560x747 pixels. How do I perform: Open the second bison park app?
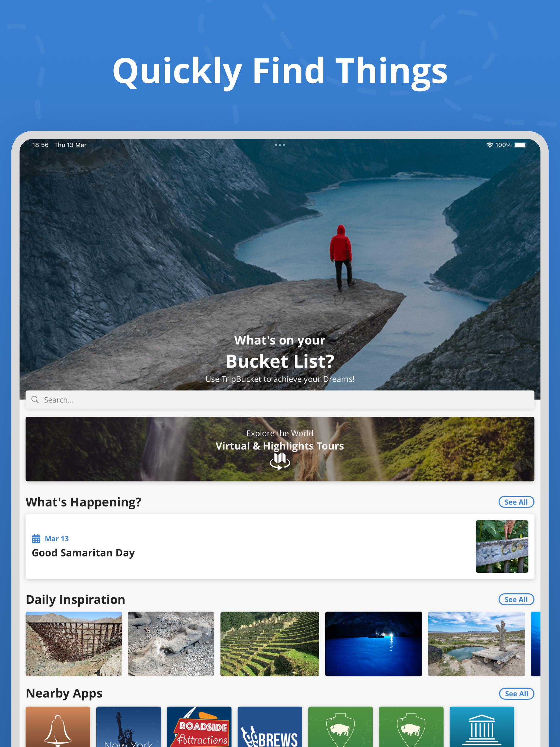pyautogui.click(x=411, y=726)
